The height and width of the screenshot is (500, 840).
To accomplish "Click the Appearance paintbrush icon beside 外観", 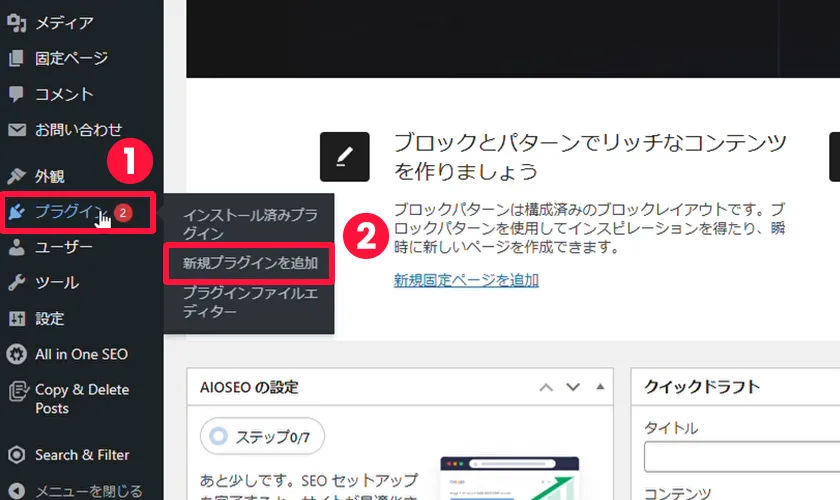I will click(x=16, y=176).
